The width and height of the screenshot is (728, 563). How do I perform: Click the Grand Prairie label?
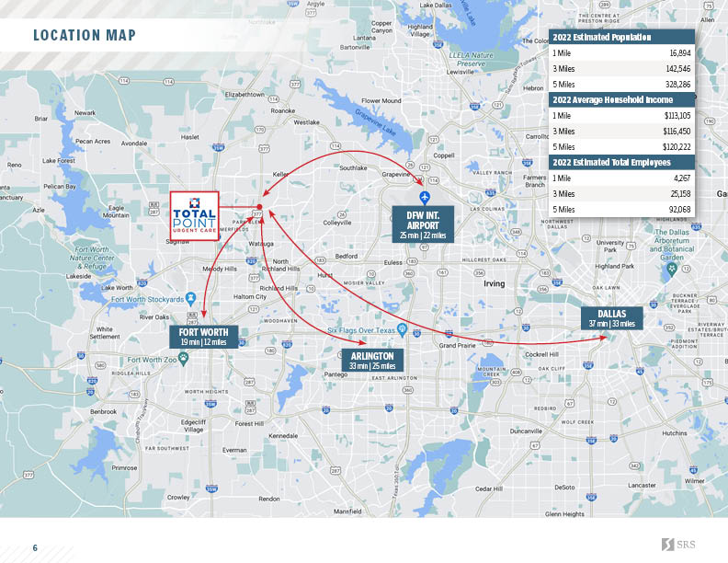458,346
